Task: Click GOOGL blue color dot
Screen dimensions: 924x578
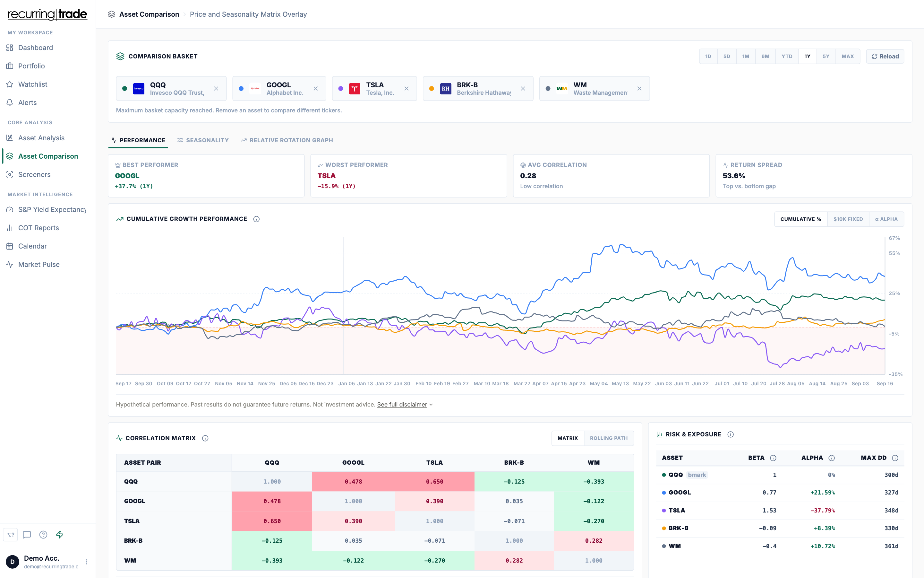Action: 241,89
